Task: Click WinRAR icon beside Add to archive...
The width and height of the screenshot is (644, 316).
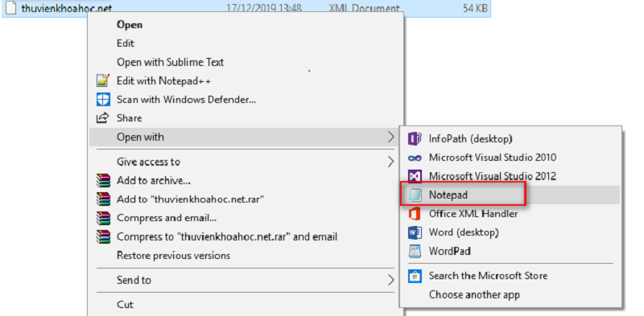Action: click(x=103, y=180)
